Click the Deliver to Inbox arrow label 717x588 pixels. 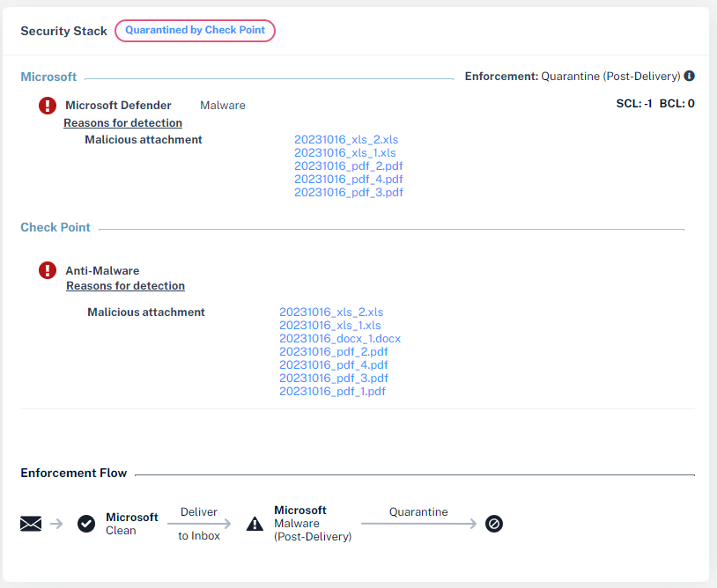tap(199, 524)
